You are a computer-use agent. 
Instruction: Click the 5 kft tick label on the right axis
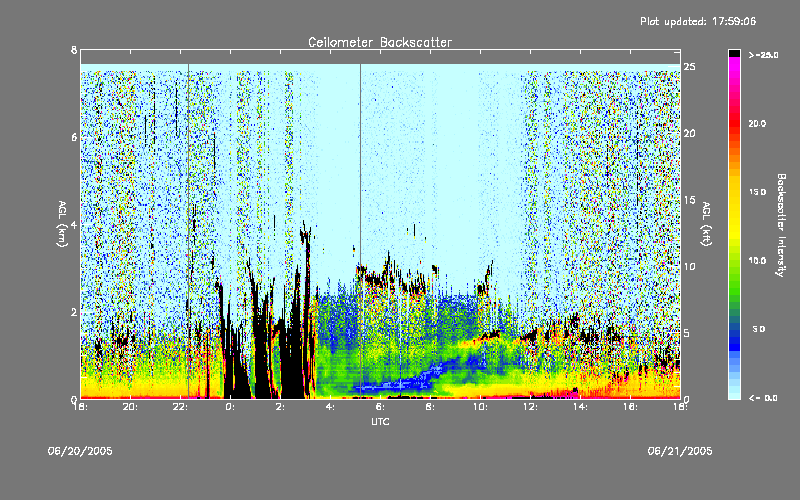(x=687, y=333)
